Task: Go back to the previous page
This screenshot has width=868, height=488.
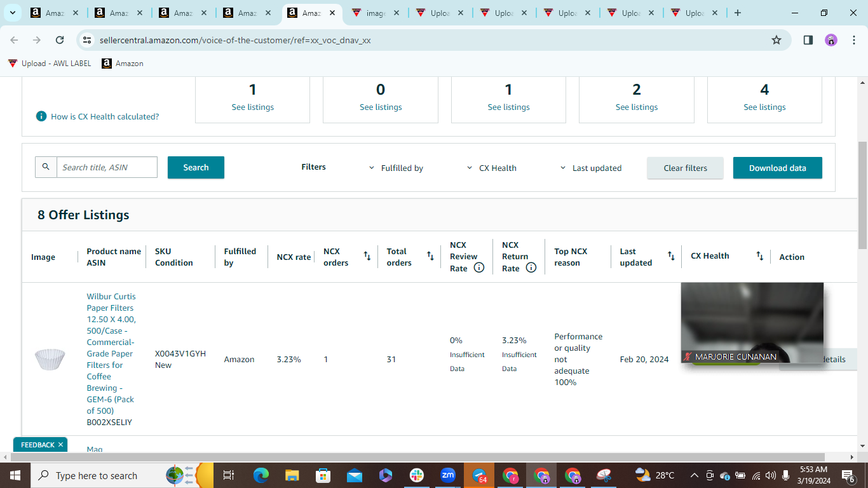Action: [x=15, y=40]
